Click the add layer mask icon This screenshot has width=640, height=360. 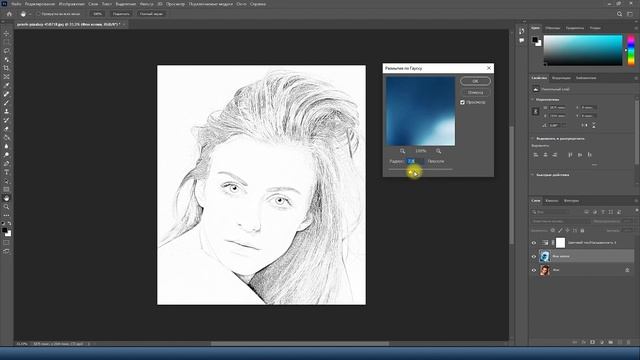coord(593,342)
